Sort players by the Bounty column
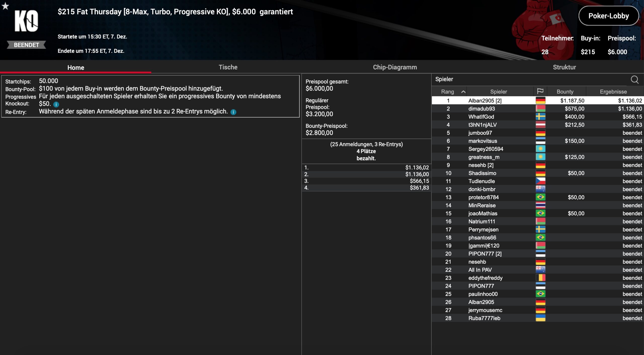This screenshot has height=355, width=644. 565,92
